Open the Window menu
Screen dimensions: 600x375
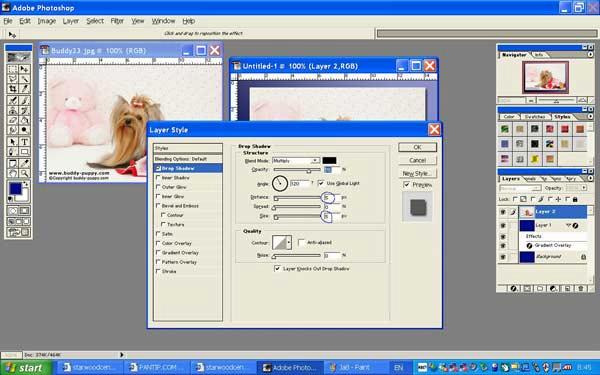pos(163,21)
